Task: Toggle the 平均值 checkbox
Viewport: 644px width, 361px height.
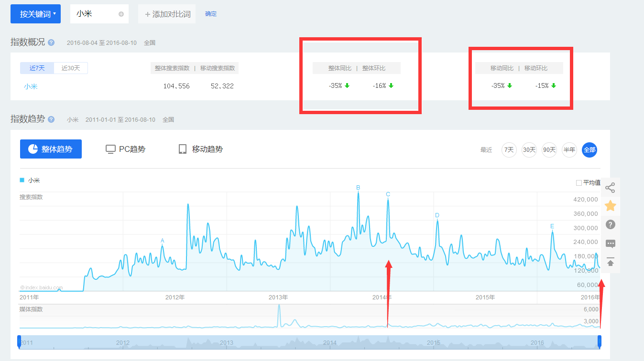Action: click(x=579, y=182)
